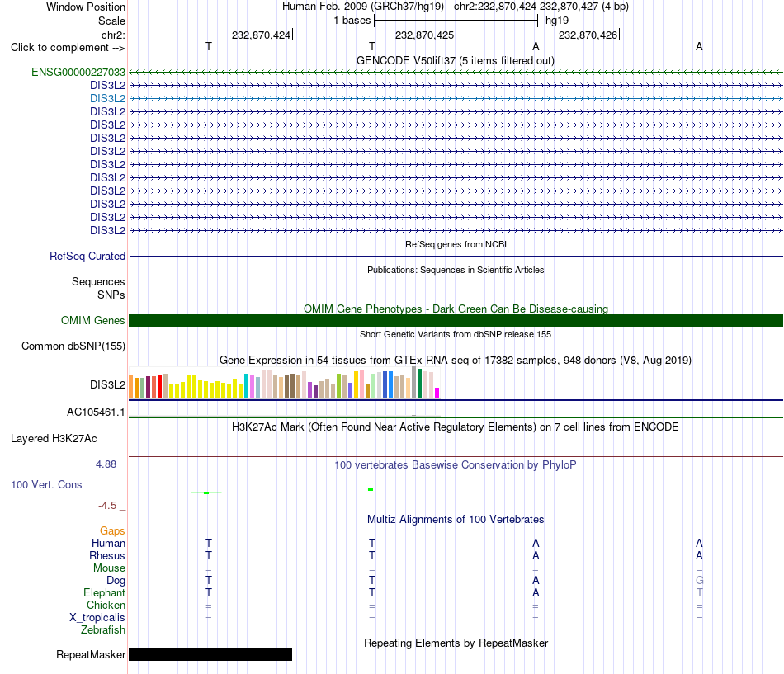
Task: Click the 4.88 PhyloP upper value
Action: pyautogui.click(x=106, y=464)
